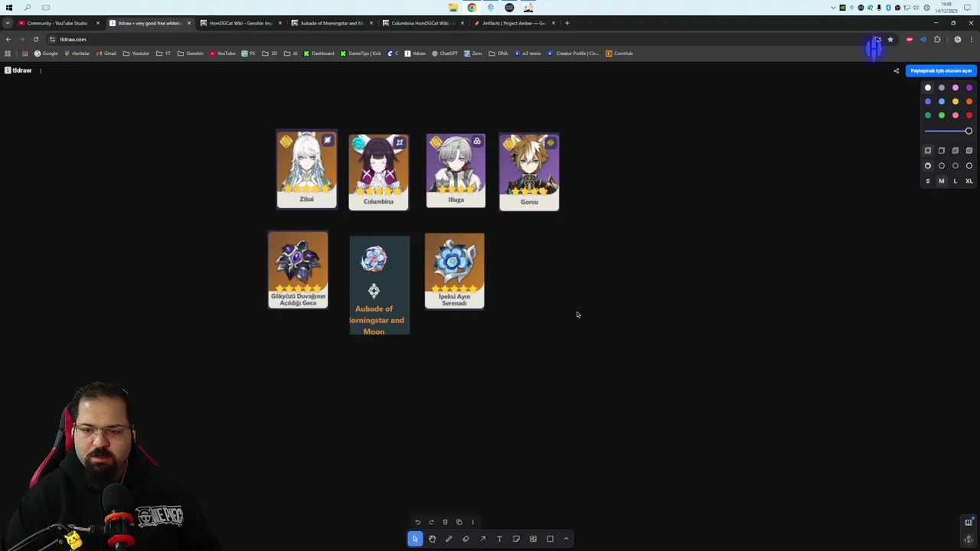This screenshot has height=551, width=980.
Task: Reload the tldraw page
Action: click(x=35, y=39)
